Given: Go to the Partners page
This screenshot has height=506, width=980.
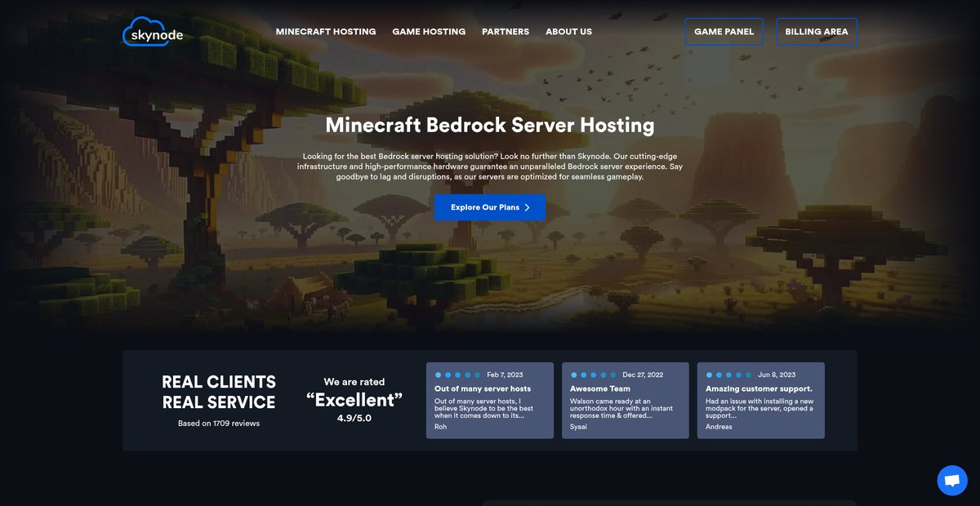Looking at the screenshot, I should 506,32.
